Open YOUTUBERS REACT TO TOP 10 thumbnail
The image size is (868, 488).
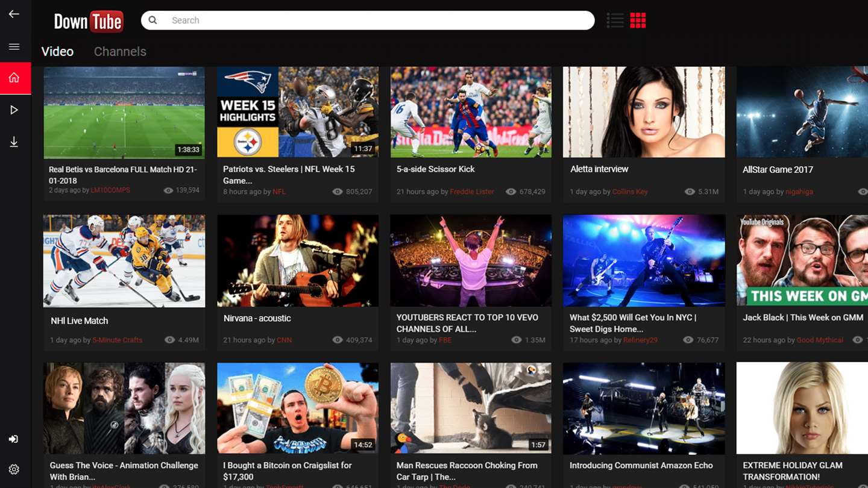pos(471,261)
